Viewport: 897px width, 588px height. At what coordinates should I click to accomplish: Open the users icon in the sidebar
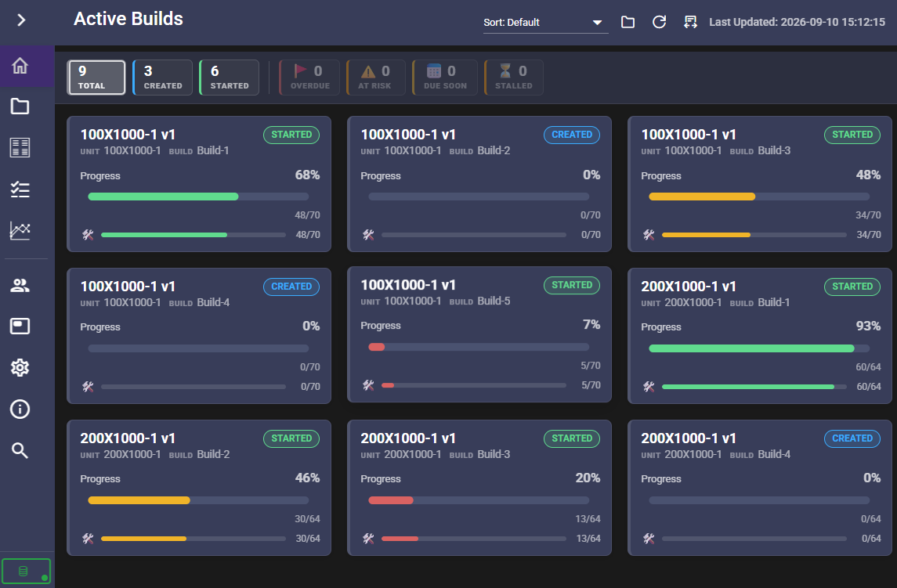20,285
